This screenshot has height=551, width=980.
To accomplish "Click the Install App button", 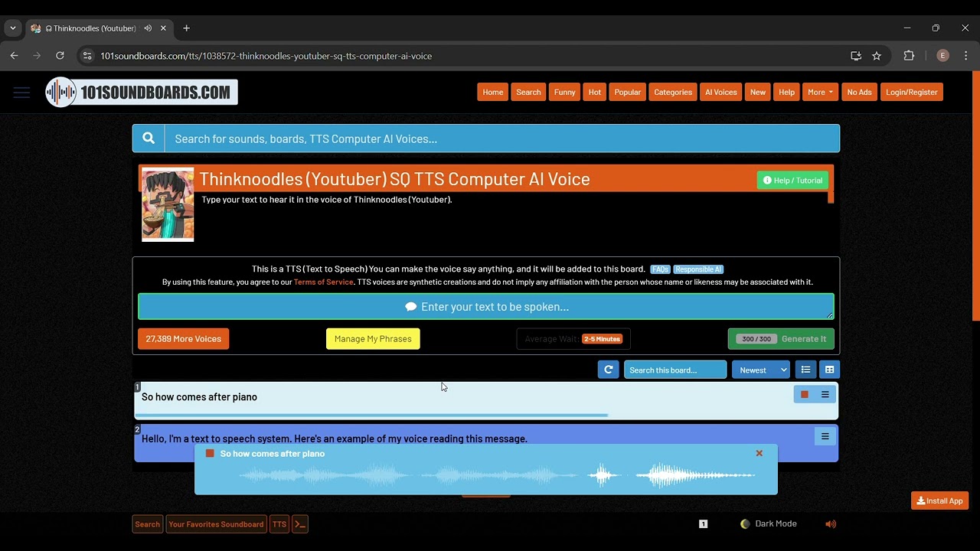I will [939, 500].
